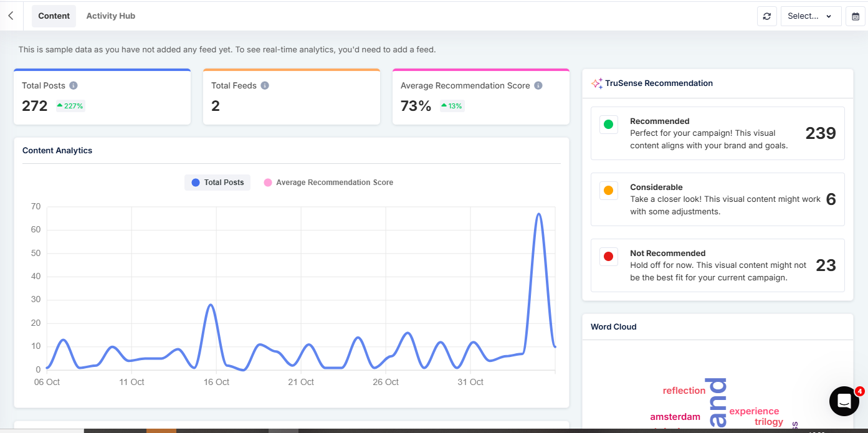868x433 pixels.
Task: Open the Not Recommended posts card
Action: [x=717, y=265]
